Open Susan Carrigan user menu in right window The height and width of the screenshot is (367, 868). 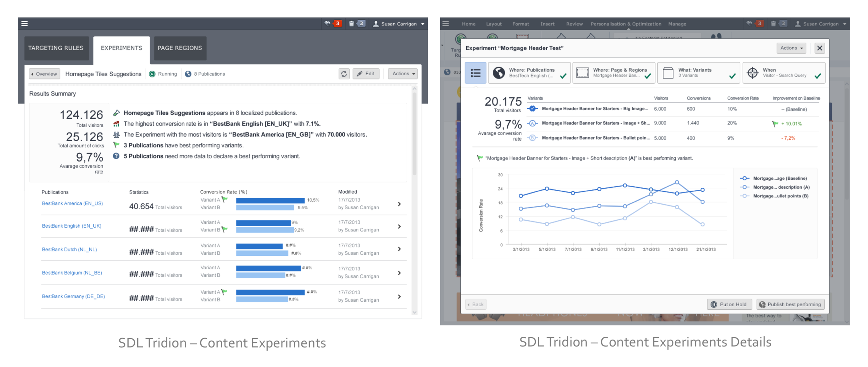click(x=821, y=24)
